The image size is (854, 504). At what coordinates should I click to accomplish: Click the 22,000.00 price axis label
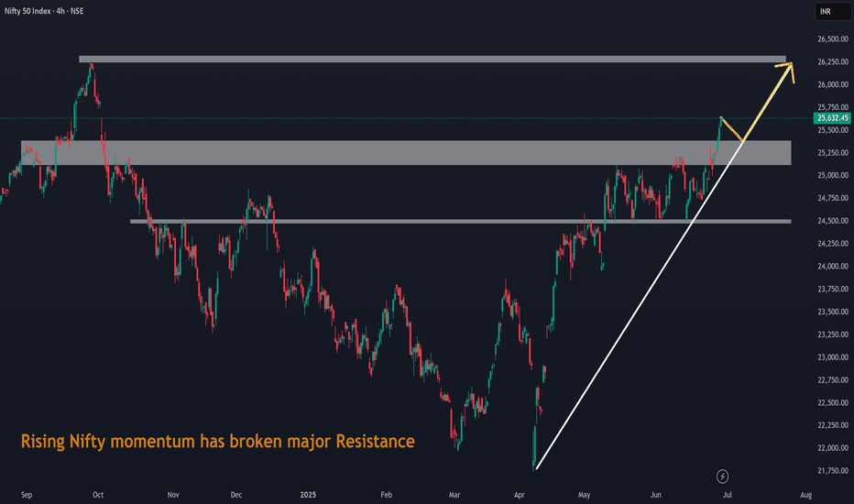[833, 448]
